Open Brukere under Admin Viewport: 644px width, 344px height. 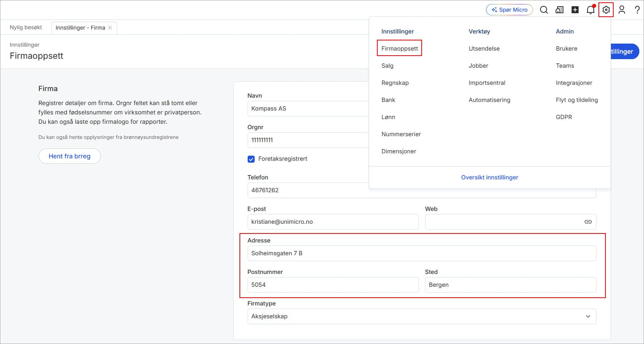pos(567,49)
